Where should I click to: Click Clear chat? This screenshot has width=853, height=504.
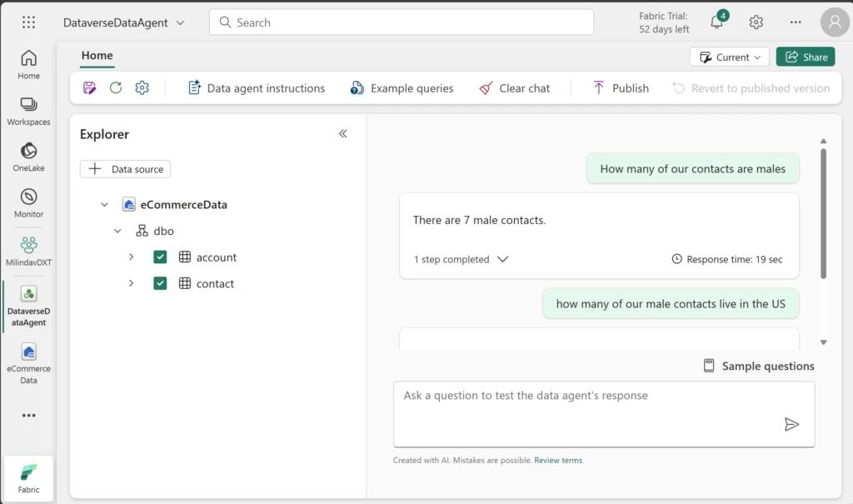pyautogui.click(x=515, y=87)
